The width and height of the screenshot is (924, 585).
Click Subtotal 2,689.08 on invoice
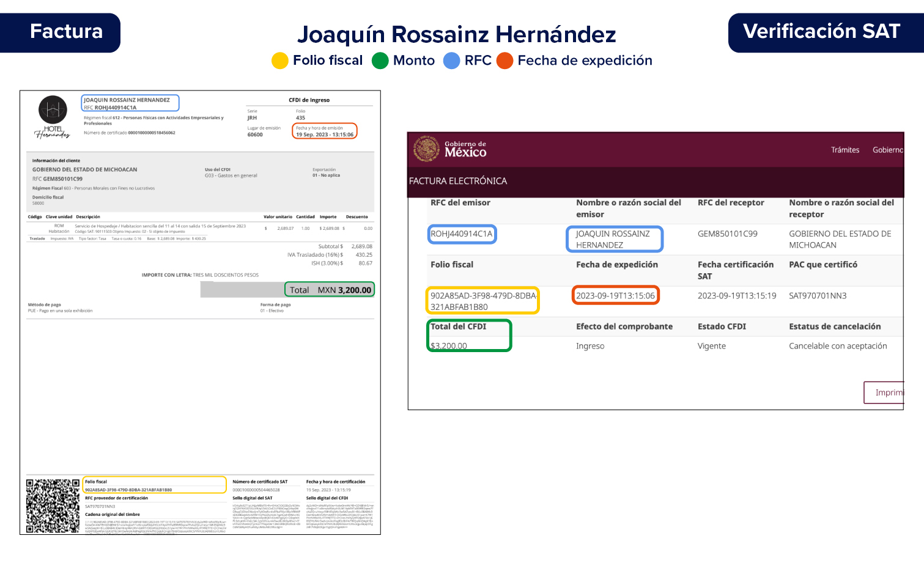pos(345,246)
